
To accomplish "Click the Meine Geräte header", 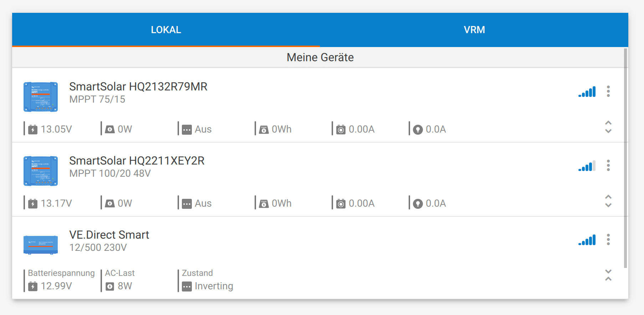I will click(x=320, y=57).
